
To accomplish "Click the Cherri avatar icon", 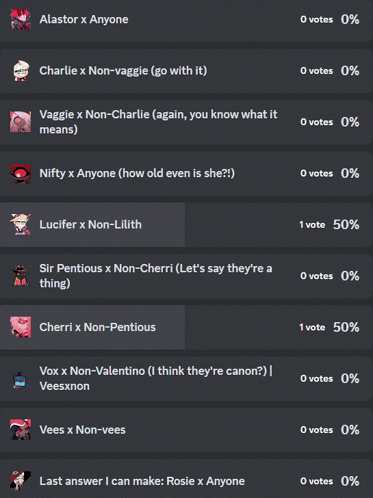I will coord(20,327).
